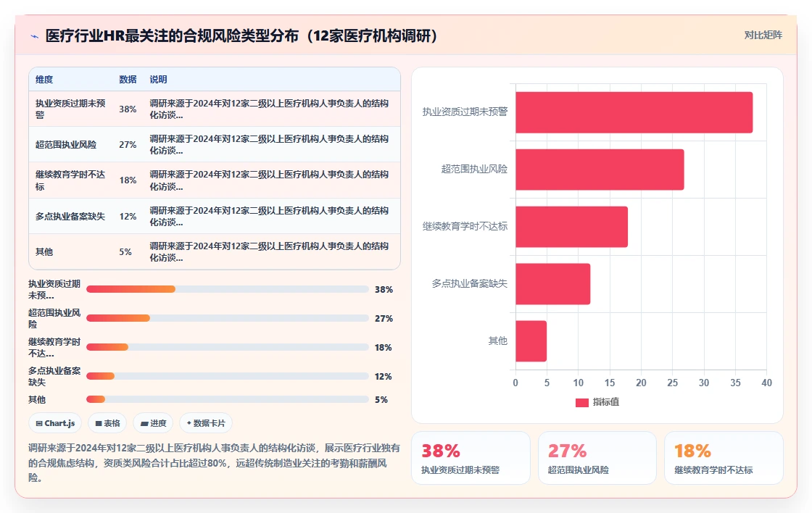Click the chart bar for 继续教育学时不达标
Viewport: 812px width, 513px height.
click(x=572, y=227)
